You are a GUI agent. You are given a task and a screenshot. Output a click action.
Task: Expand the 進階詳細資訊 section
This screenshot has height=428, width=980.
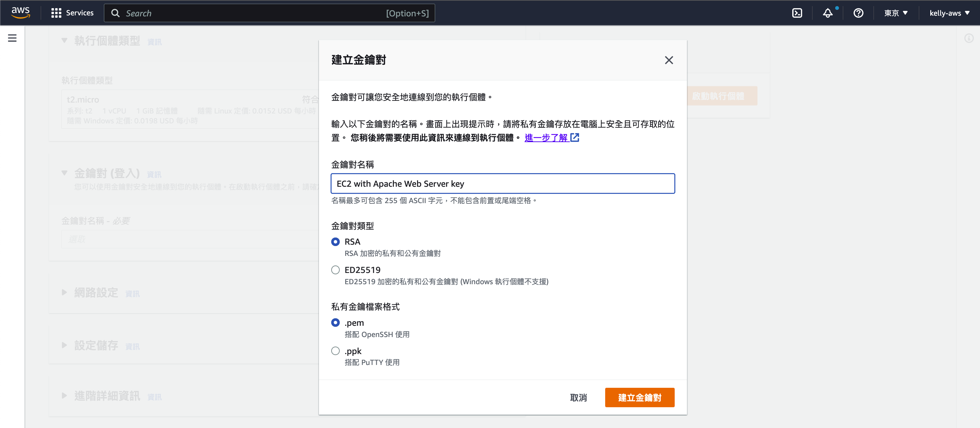pyautogui.click(x=64, y=396)
